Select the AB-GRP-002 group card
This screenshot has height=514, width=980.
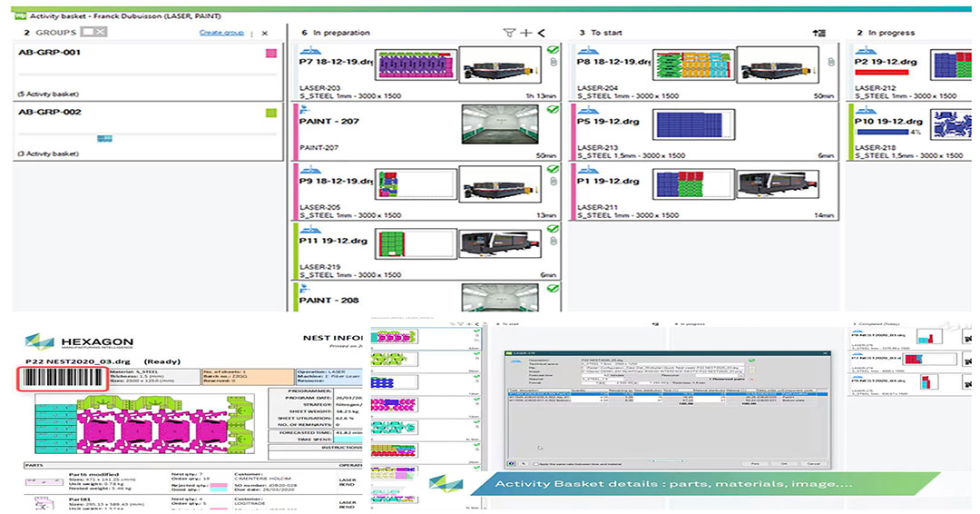(x=148, y=132)
